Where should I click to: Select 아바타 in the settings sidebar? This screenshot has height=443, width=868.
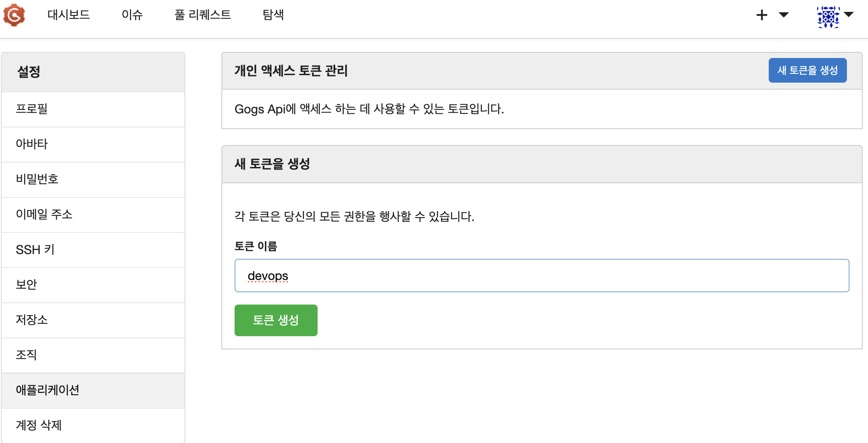[93, 144]
